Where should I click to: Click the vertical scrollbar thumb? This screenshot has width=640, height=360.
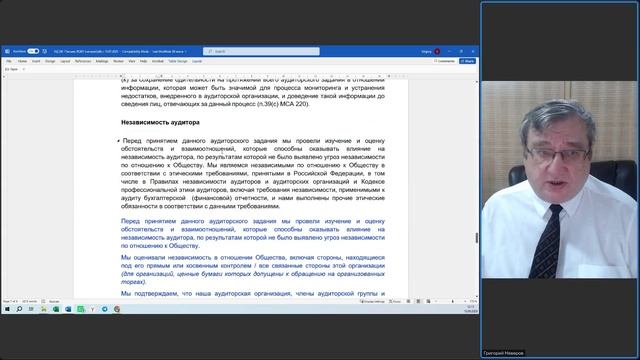tap(476, 238)
